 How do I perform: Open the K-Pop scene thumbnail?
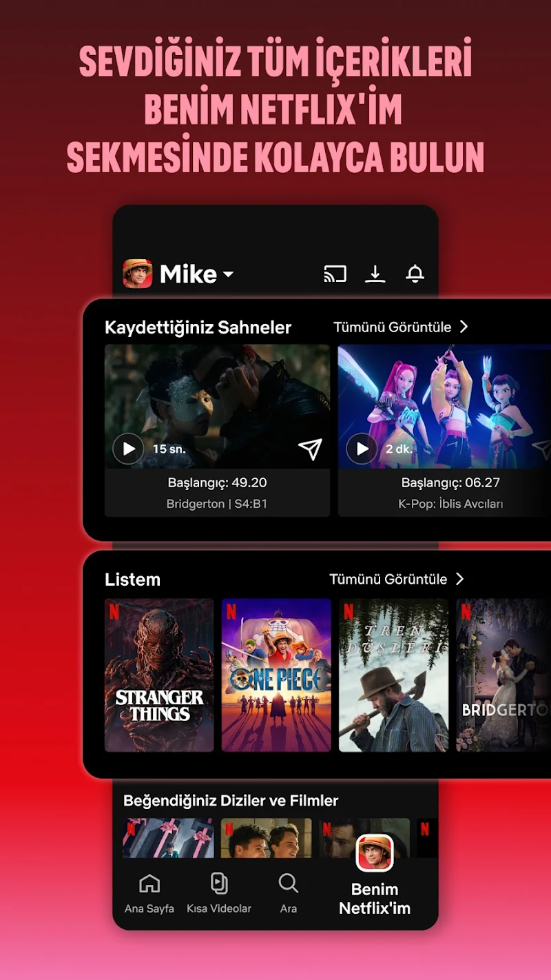(x=444, y=407)
